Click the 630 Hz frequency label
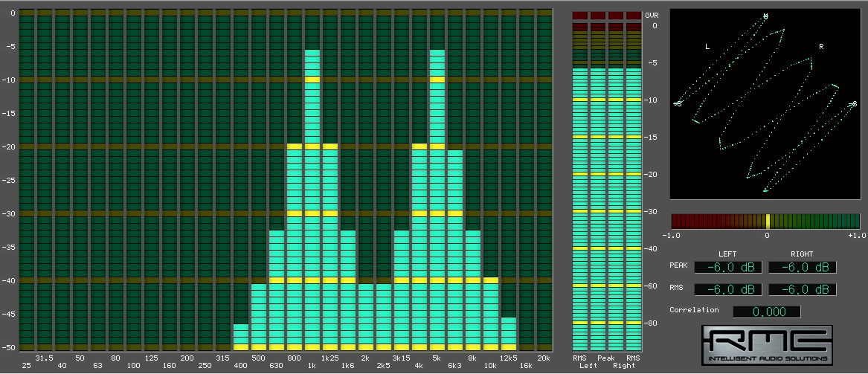The image size is (868, 374). click(276, 366)
